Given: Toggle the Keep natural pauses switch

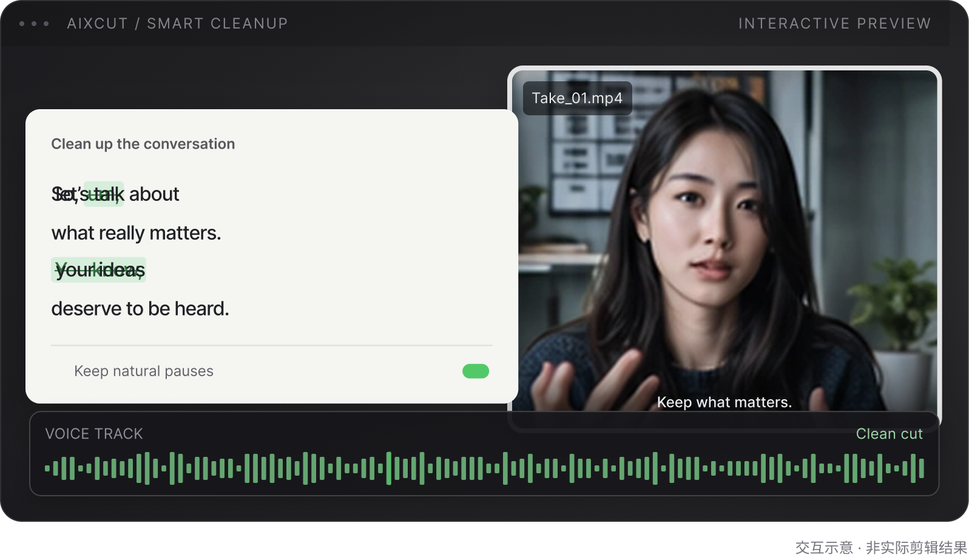Looking at the screenshot, I should pos(476,371).
